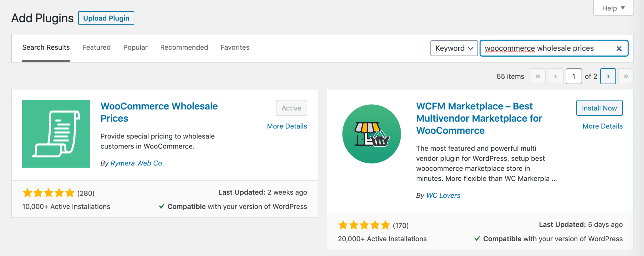Viewport: 644px width, 256px height.
Task: Open the Rymera Web Co author link
Action: pyautogui.click(x=136, y=163)
